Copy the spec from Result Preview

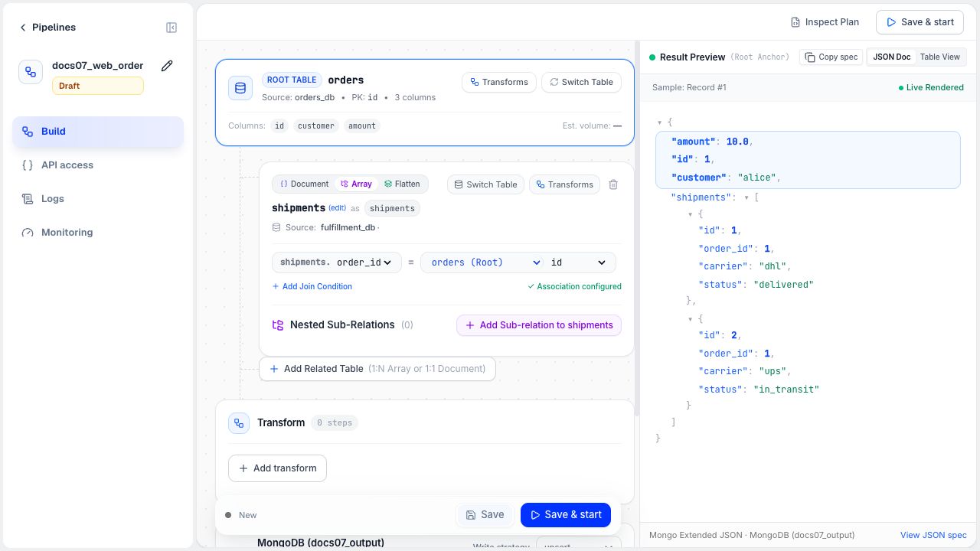(x=831, y=57)
